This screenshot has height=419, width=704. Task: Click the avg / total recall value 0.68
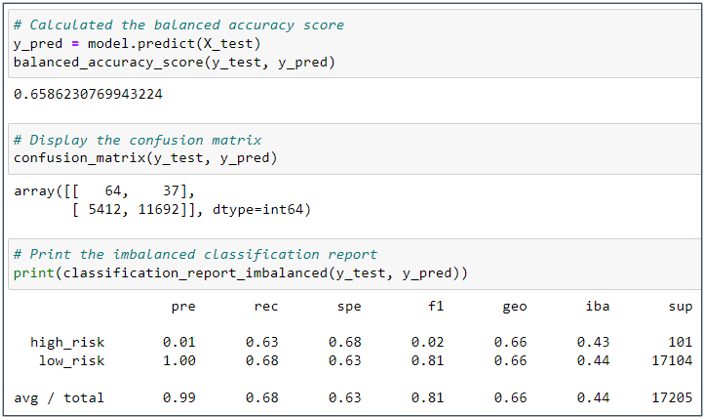coord(262,398)
